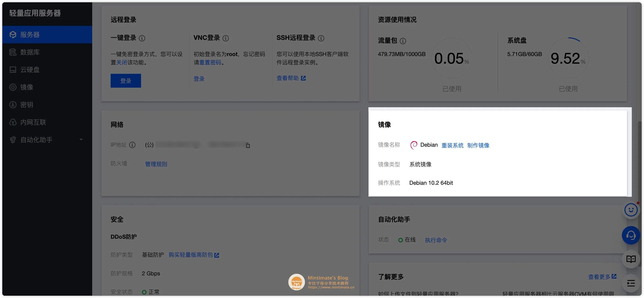The image size is (644, 298).
Task: Open the 数据库 sidebar item
Action: click(47, 52)
